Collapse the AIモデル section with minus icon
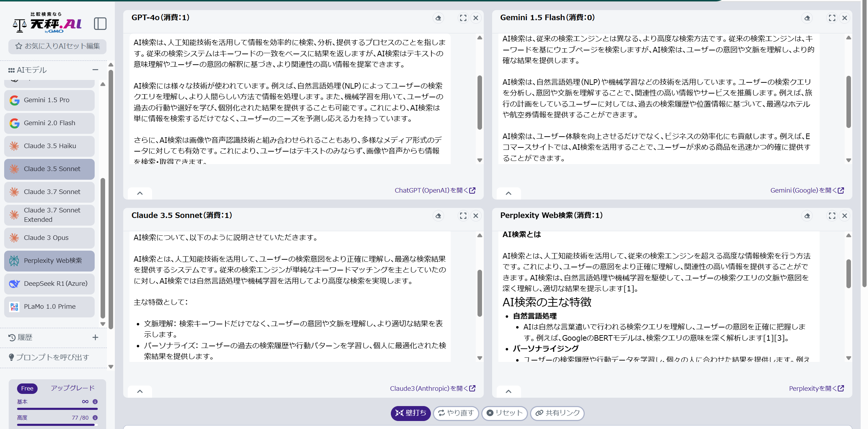The height and width of the screenshot is (429, 868). 95,70
